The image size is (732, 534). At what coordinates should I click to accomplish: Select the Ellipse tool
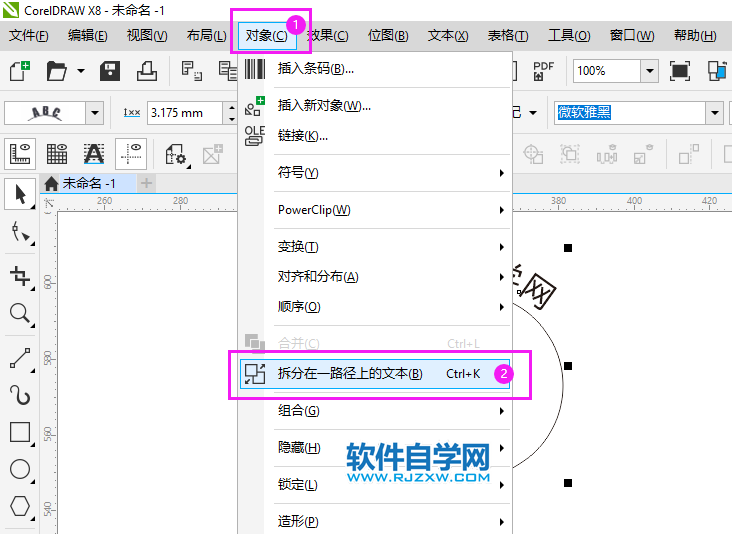(20, 469)
